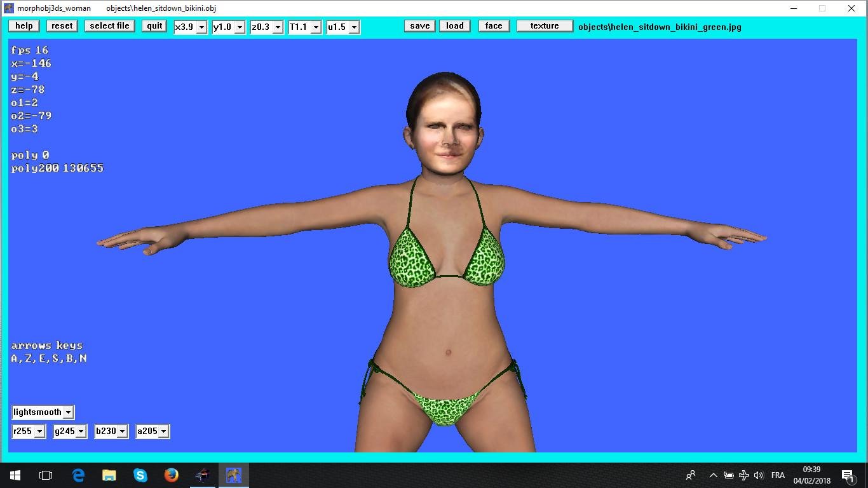
Task: Open the z0.3 dropdown
Action: [267, 27]
